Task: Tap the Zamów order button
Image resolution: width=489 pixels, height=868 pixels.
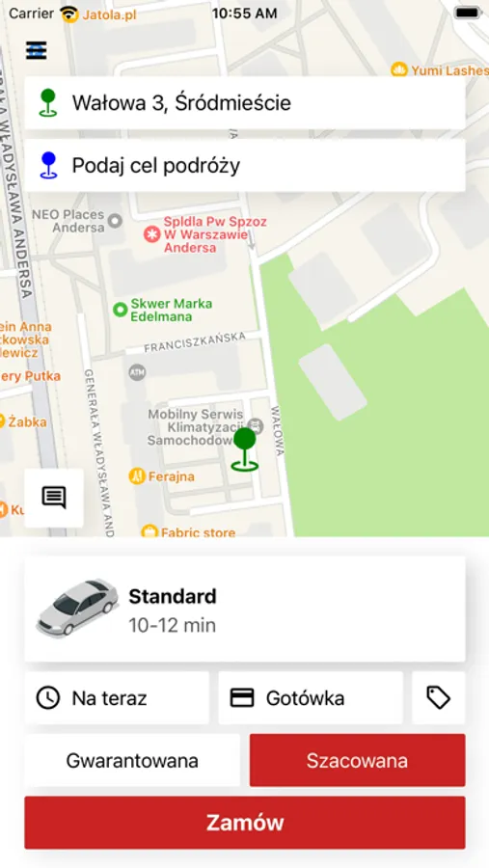Action: (x=245, y=823)
